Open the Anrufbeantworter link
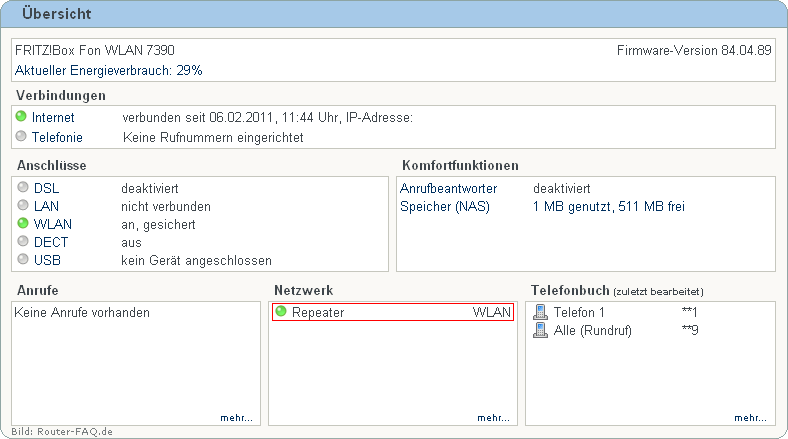This screenshot has width=788, height=439. click(x=448, y=188)
